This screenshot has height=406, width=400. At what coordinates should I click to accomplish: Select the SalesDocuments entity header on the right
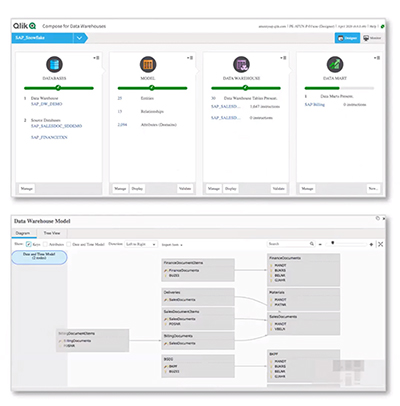(304, 316)
